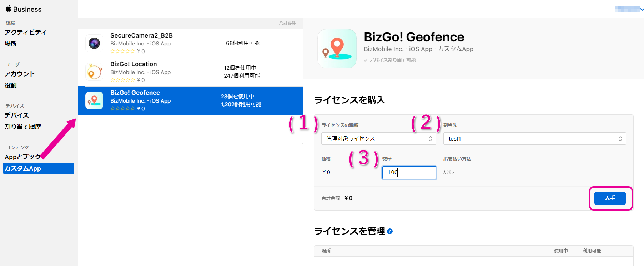Click the star rating of BizGo! Location
Screen dimensions: 644x266
coord(122,80)
